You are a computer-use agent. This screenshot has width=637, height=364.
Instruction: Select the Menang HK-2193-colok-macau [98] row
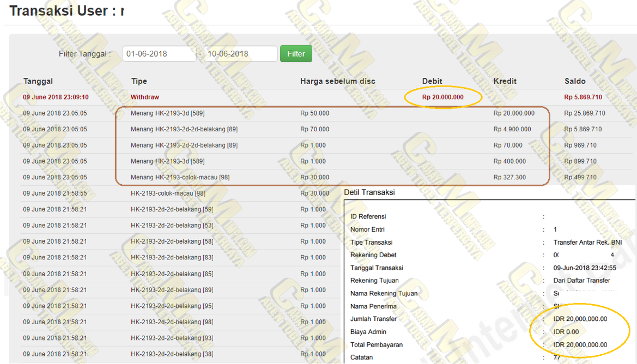tap(180, 177)
